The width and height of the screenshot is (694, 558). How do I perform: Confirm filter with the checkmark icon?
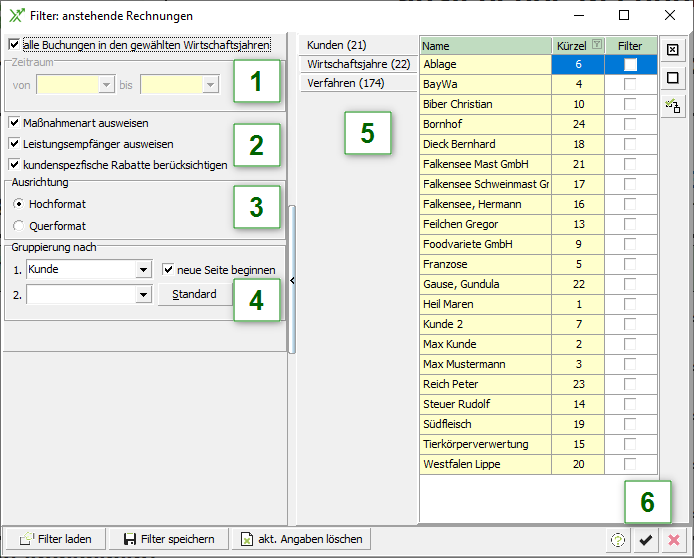click(x=647, y=540)
